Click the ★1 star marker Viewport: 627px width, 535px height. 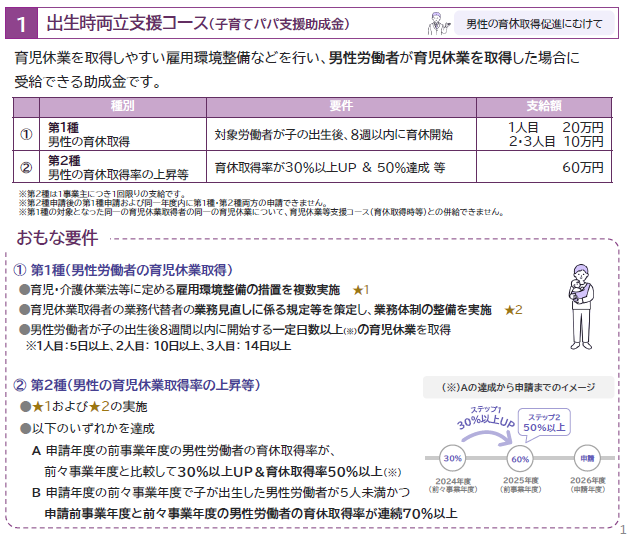pyautogui.click(x=361, y=289)
